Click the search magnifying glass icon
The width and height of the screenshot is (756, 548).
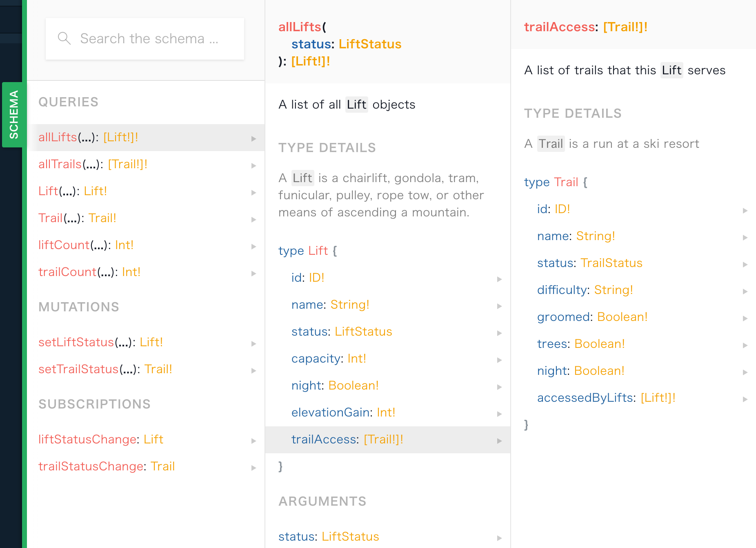64,38
